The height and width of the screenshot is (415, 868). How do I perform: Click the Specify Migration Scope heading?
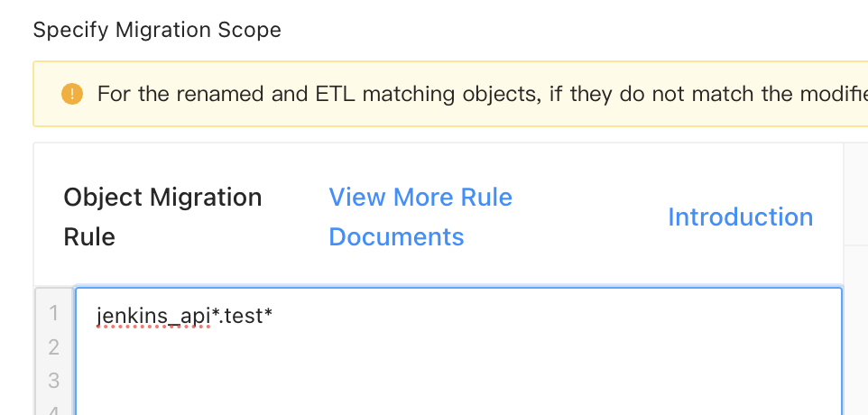pos(157,30)
